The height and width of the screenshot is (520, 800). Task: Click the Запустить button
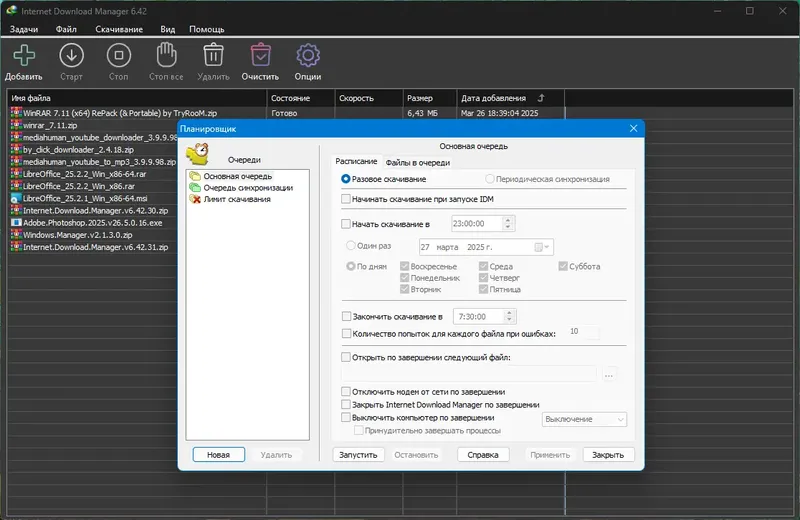coord(358,455)
